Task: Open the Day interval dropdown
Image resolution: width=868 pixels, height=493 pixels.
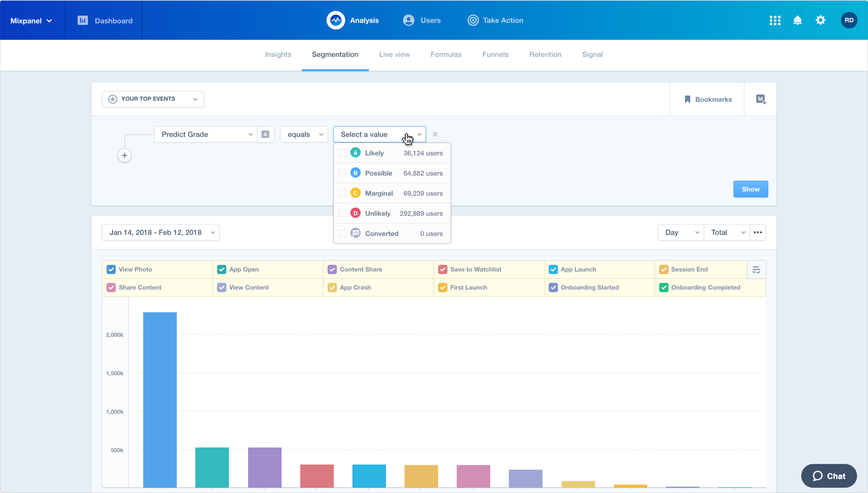Action: coord(680,232)
